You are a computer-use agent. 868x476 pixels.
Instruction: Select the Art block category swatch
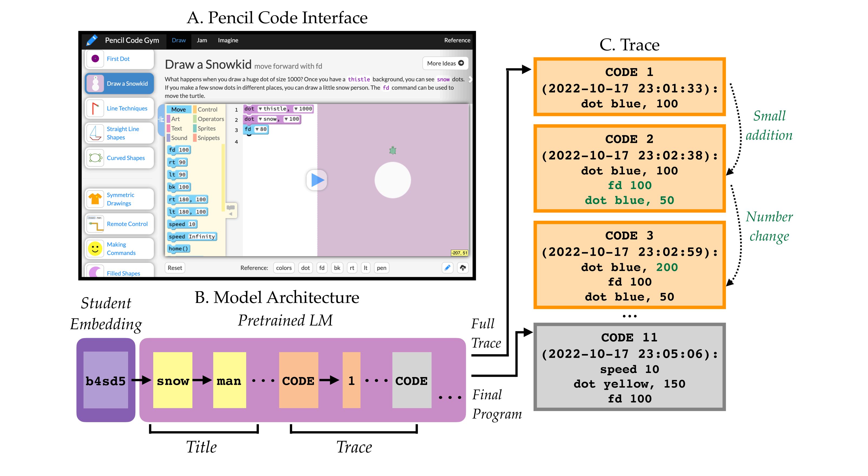[168, 119]
